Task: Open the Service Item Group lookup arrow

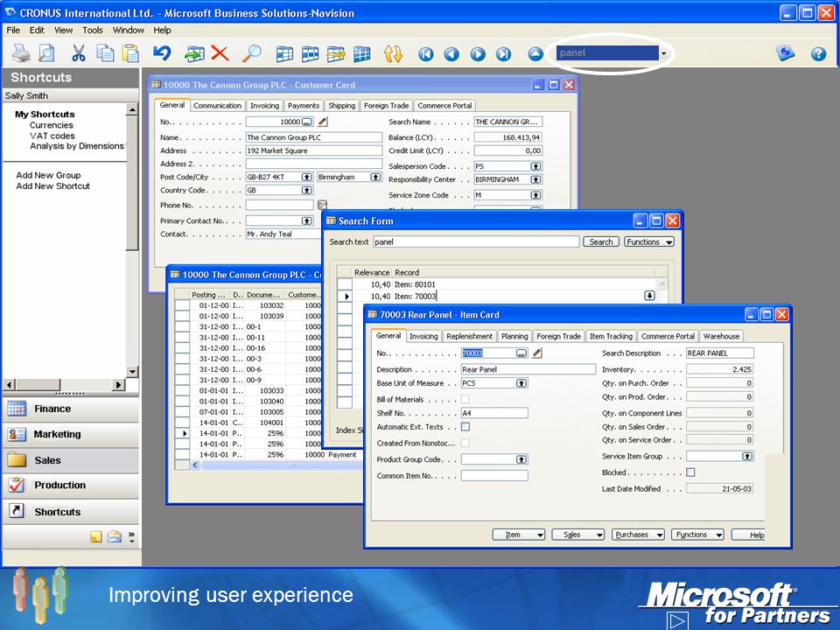Action: 747,457
